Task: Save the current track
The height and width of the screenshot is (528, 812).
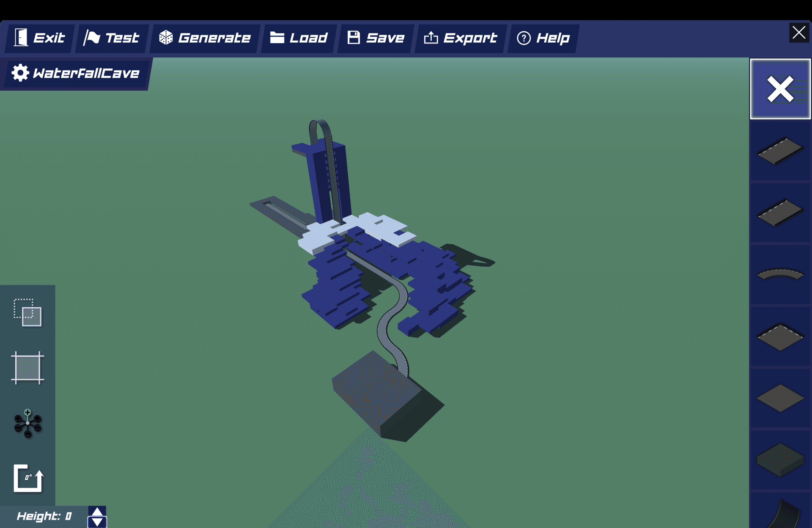Action: (376, 38)
